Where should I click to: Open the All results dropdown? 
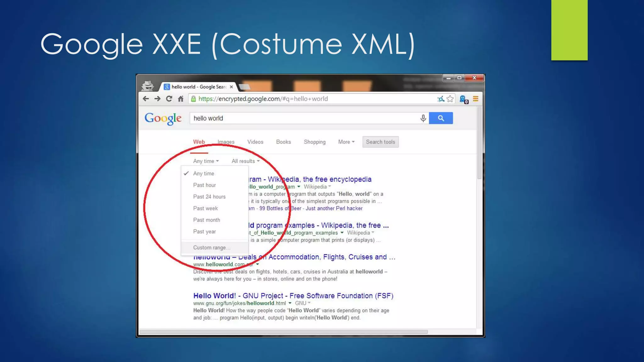pyautogui.click(x=246, y=161)
